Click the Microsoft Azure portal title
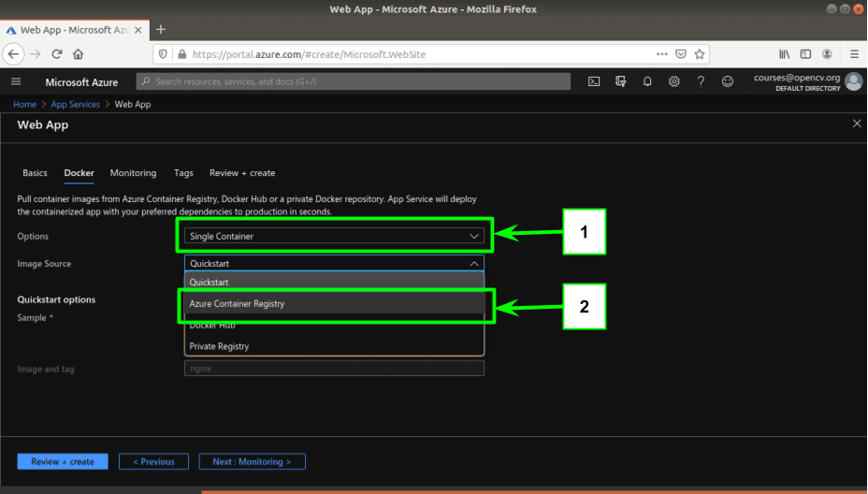The image size is (868, 494). (81, 82)
